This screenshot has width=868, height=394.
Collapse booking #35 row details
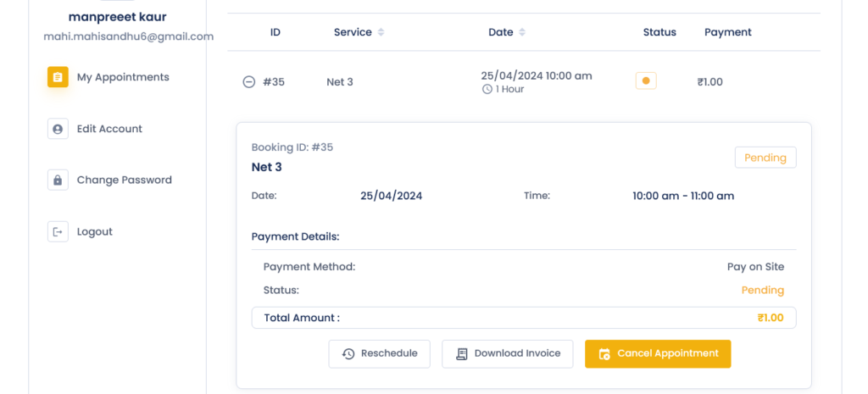pos(249,82)
